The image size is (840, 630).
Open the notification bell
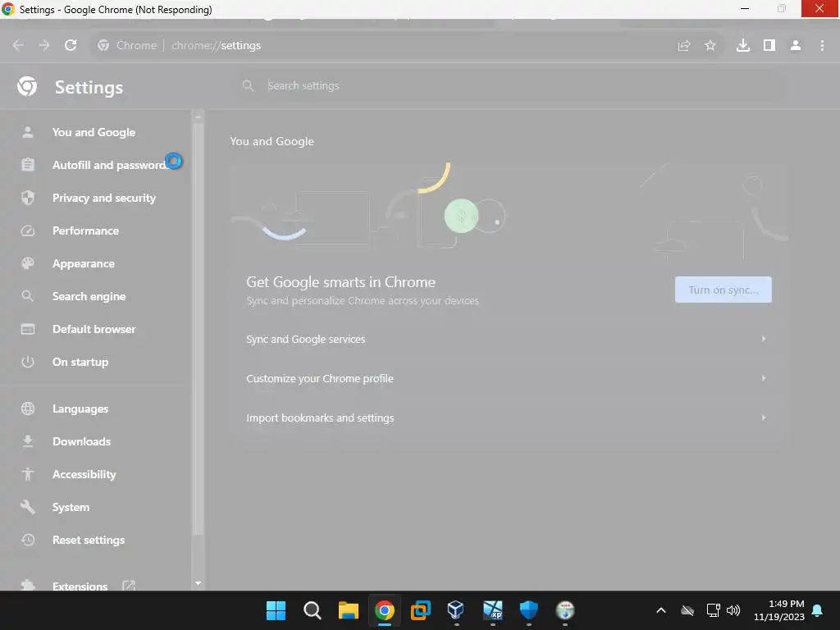click(818, 610)
